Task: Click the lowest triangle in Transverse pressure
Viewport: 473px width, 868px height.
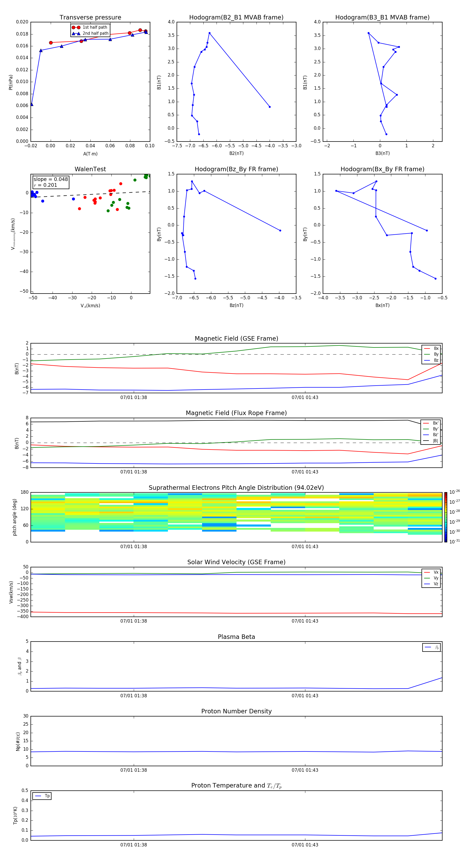Action: click(x=32, y=104)
